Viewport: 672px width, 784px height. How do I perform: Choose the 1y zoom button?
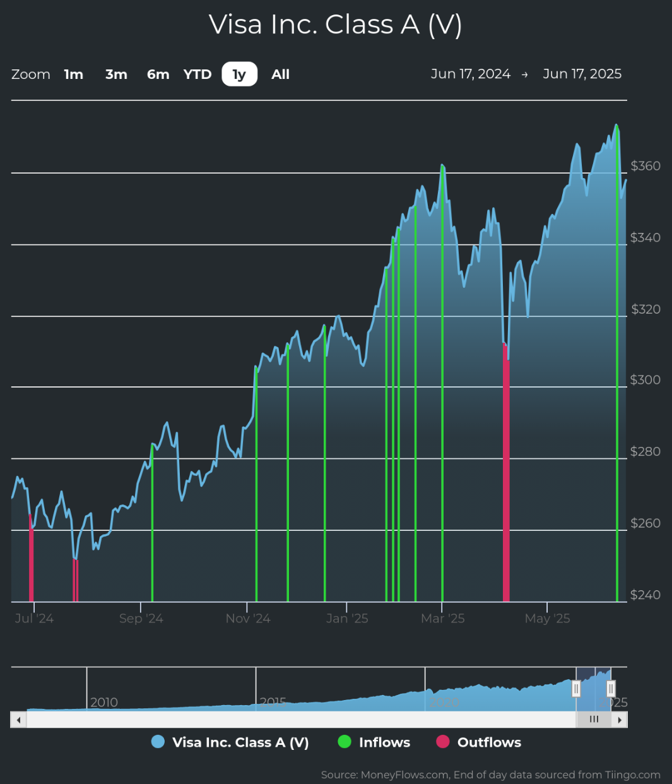tap(239, 74)
